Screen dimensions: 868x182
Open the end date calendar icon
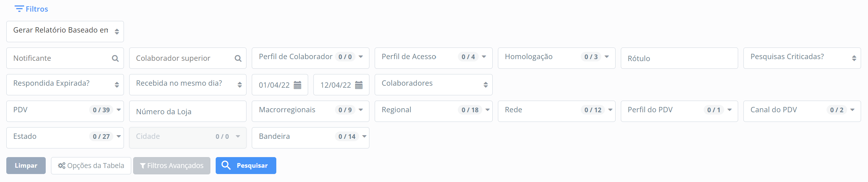[359, 85]
